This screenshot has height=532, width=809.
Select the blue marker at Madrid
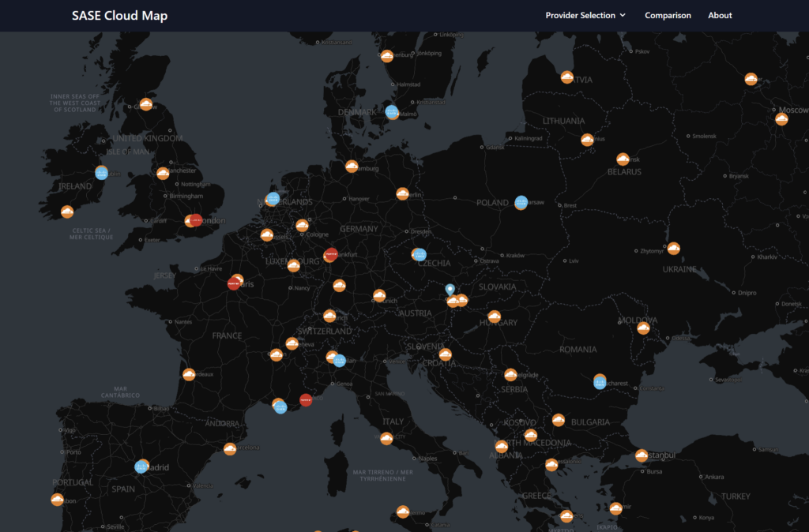(x=141, y=467)
